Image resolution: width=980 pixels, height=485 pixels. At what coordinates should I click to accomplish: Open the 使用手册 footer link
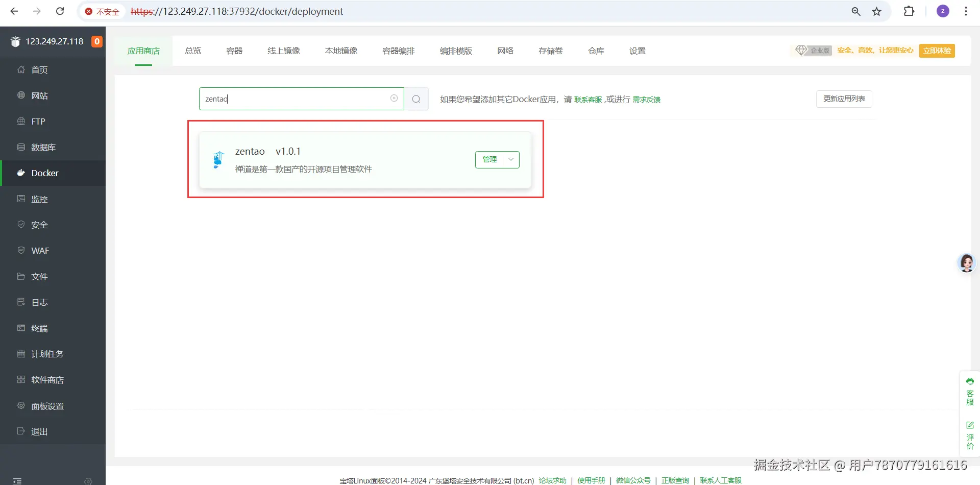[591, 480]
